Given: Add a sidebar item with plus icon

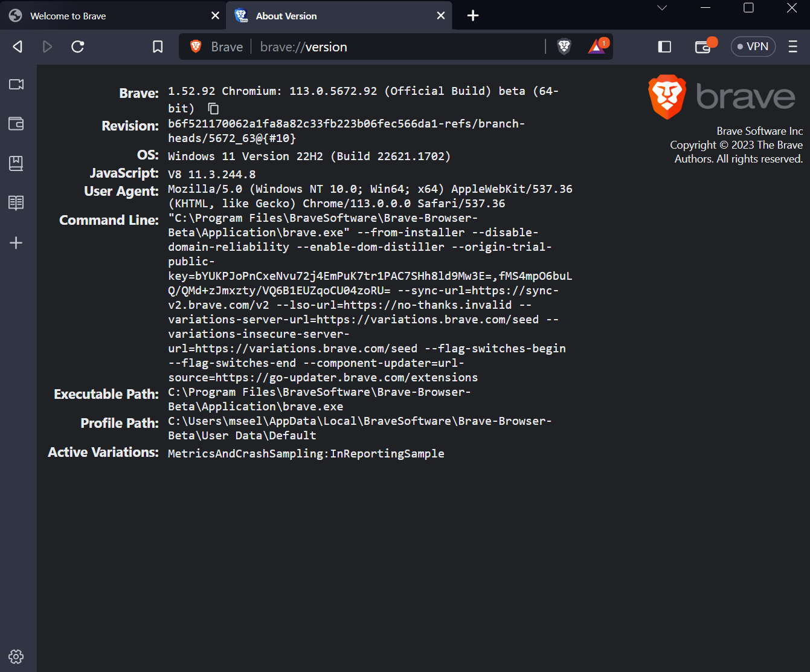Looking at the screenshot, I should 16,243.
